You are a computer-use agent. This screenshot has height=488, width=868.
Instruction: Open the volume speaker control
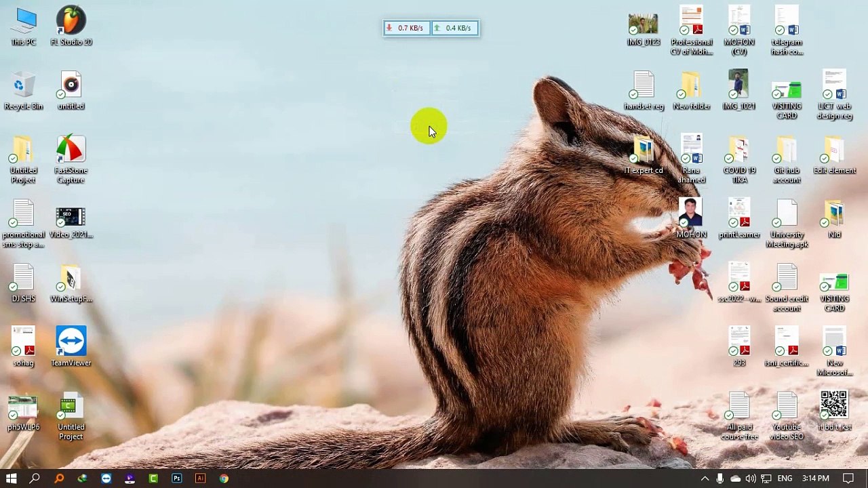(x=751, y=479)
